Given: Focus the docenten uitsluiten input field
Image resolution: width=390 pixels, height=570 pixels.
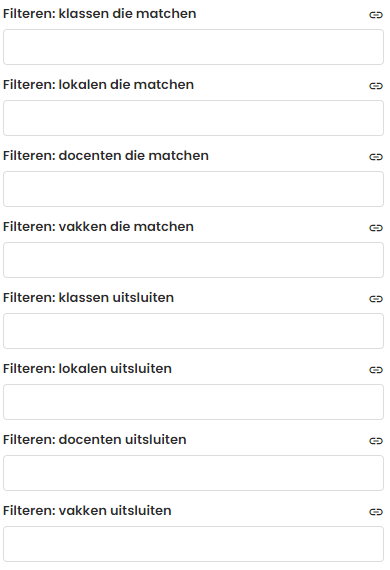Looking at the screenshot, I should (193, 473).
